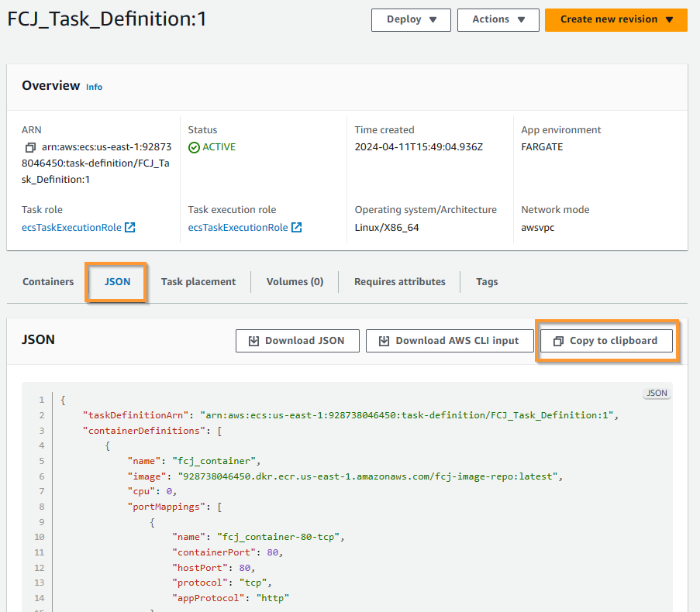
Task: Switch to the Containers tab
Action: (x=48, y=282)
